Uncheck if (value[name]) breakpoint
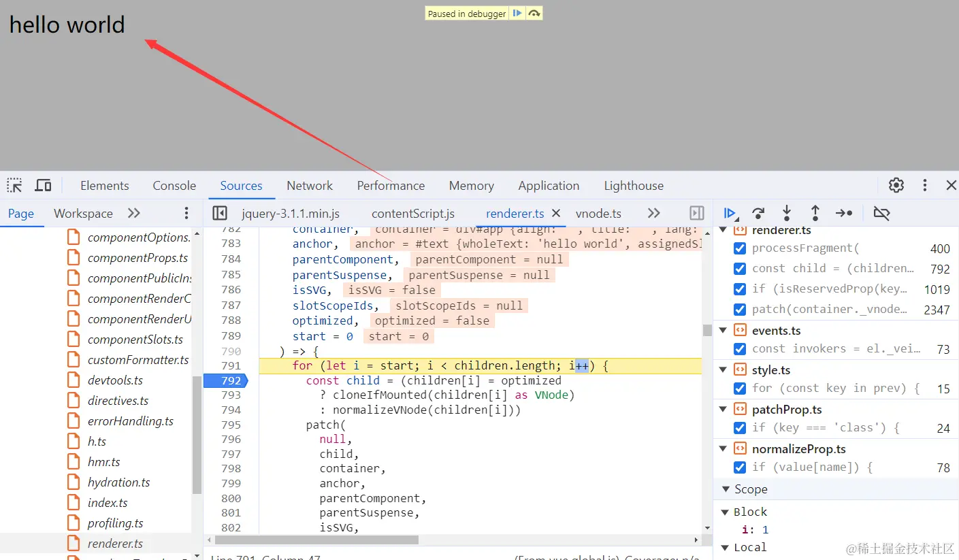 point(740,467)
